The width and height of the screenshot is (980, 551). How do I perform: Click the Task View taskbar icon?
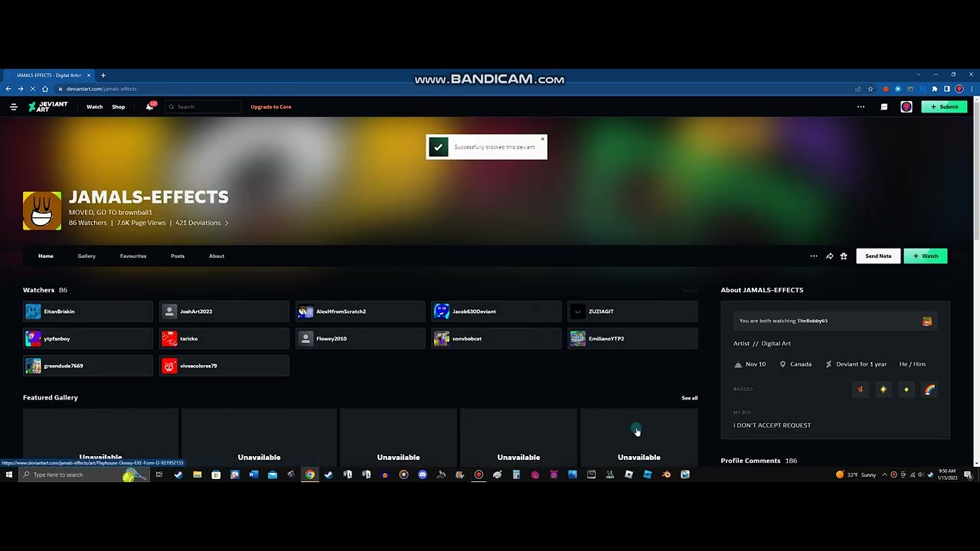coord(159,474)
